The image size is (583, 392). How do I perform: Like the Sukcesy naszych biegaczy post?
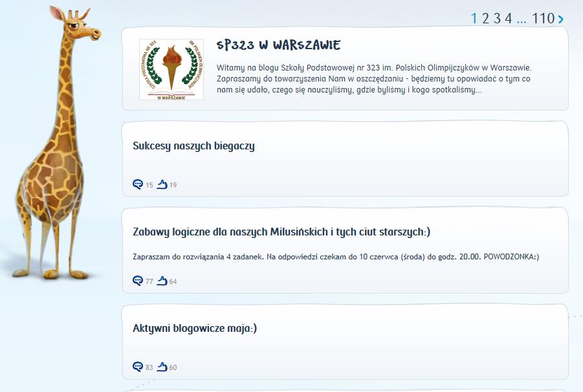pos(162,184)
